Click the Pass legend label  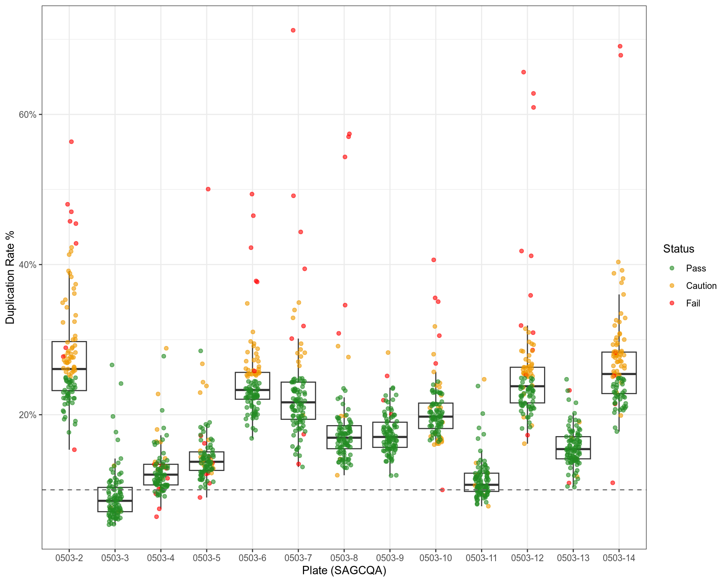(696, 268)
